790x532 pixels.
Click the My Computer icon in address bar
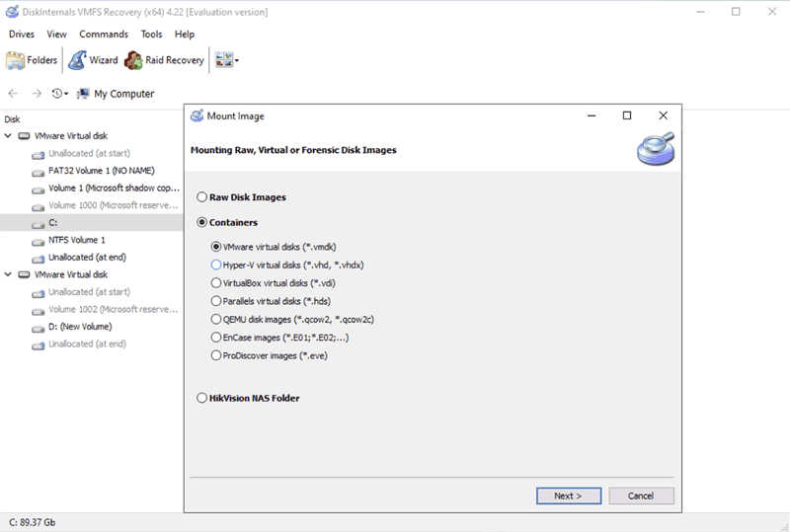pyautogui.click(x=83, y=94)
